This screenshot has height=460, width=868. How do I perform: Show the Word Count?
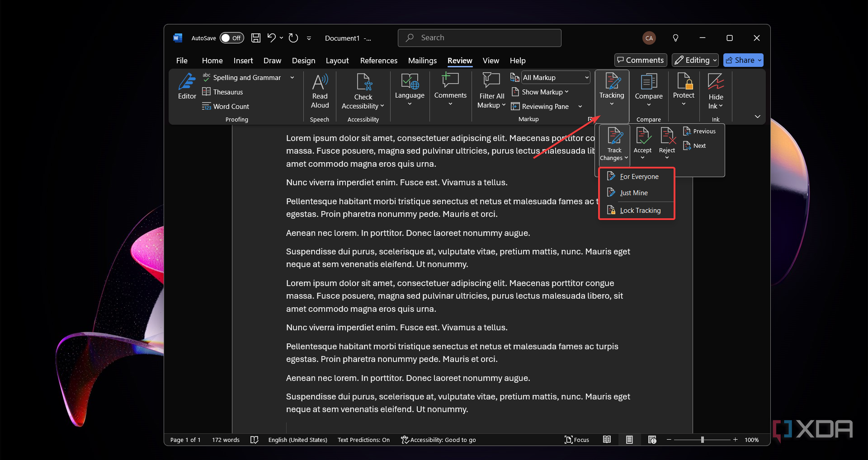pyautogui.click(x=226, y=107)
